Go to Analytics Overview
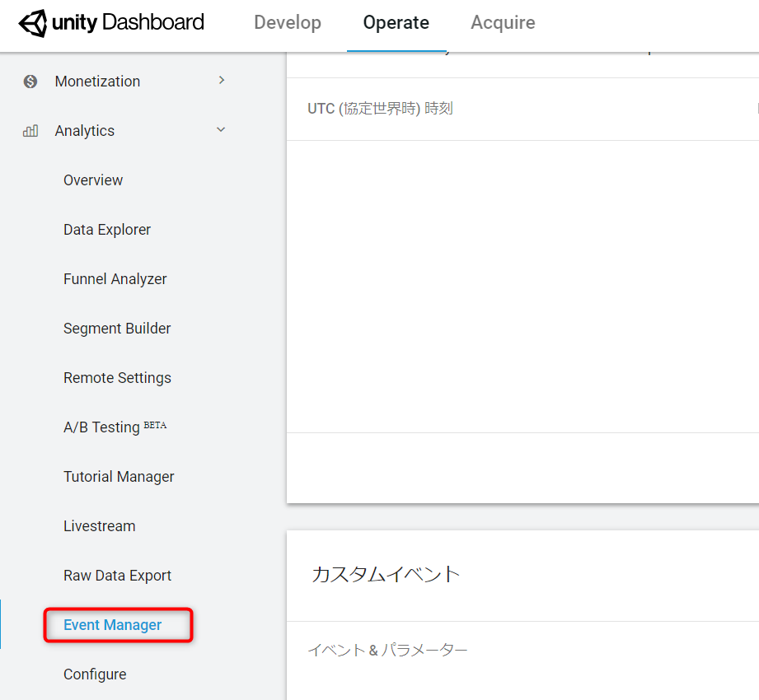The width and height of the screenshot is (759, 700). pos(93,180)
